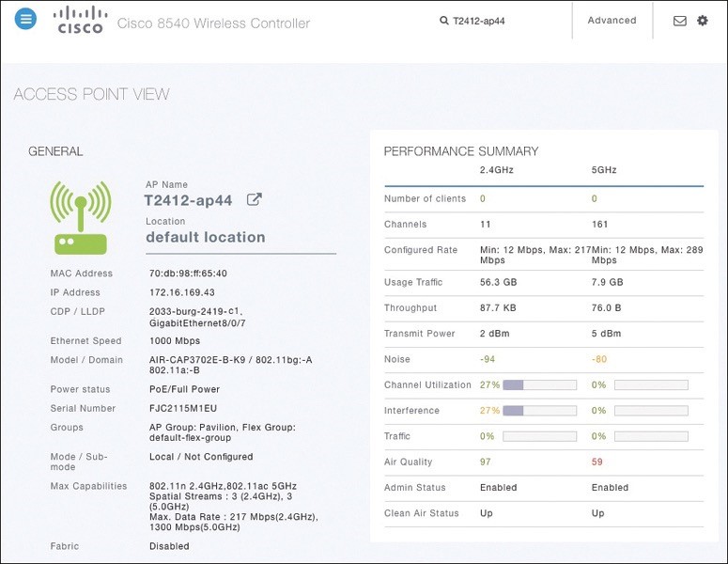Click the default location text

click(x=206, y=237)
